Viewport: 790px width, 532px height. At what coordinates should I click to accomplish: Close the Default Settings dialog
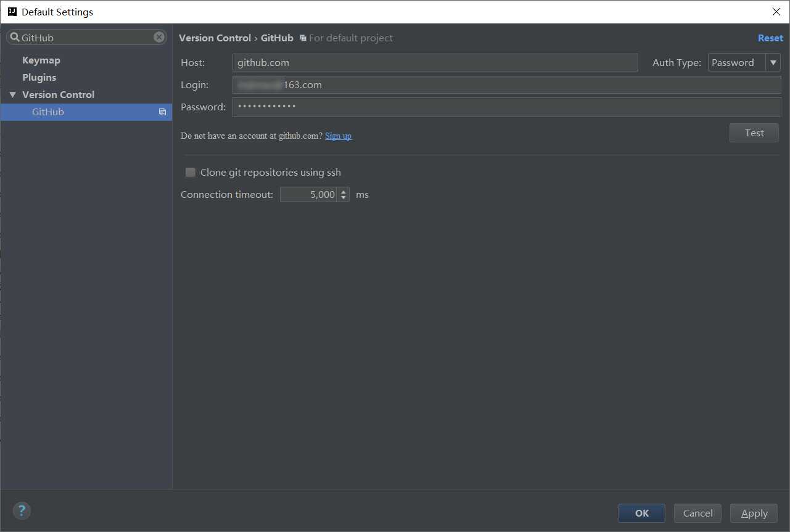click(x=776, y=12)
